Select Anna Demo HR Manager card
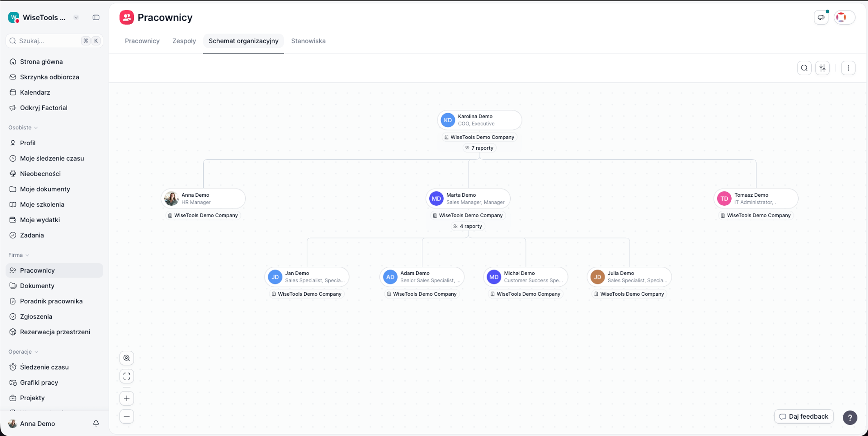Image resolution: width=868 pixels, height=436 pixels. (x=203, y=198)
